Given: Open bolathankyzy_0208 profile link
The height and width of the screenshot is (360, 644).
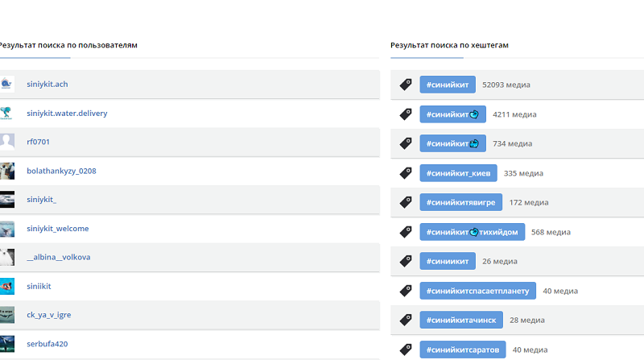Looking at the screenshot, I should click(62, 171).
